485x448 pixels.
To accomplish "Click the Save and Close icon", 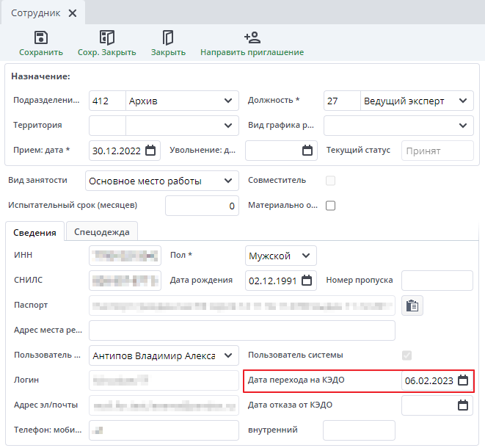I will click(x=107, y=38).
